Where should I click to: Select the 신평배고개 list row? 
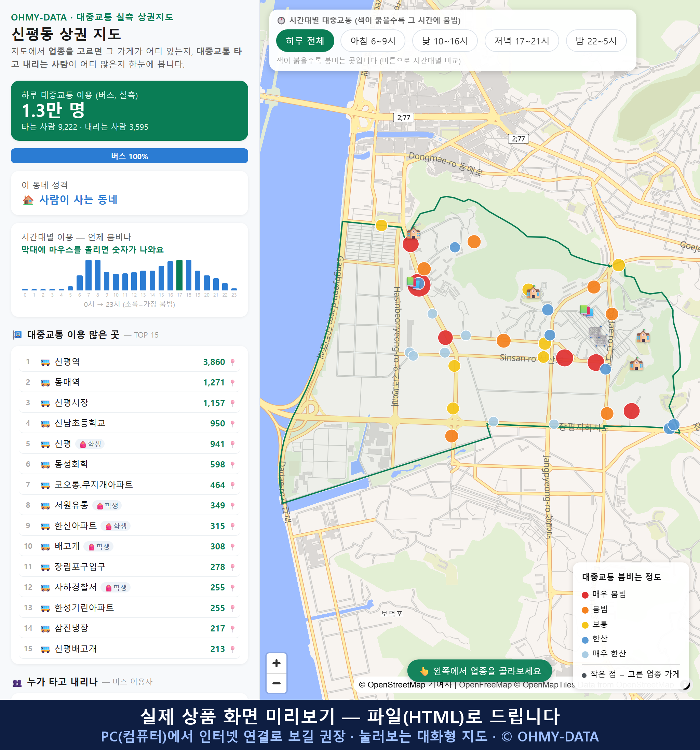point(130,649)
